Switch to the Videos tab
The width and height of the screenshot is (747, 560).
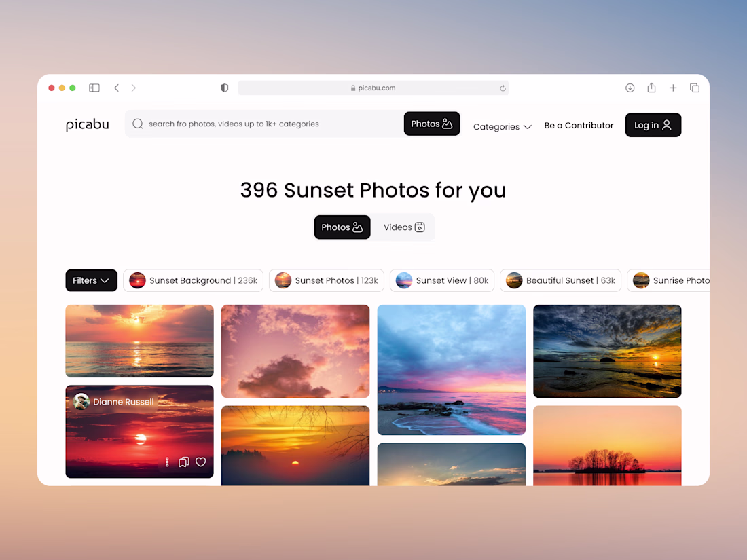point(404,227)
